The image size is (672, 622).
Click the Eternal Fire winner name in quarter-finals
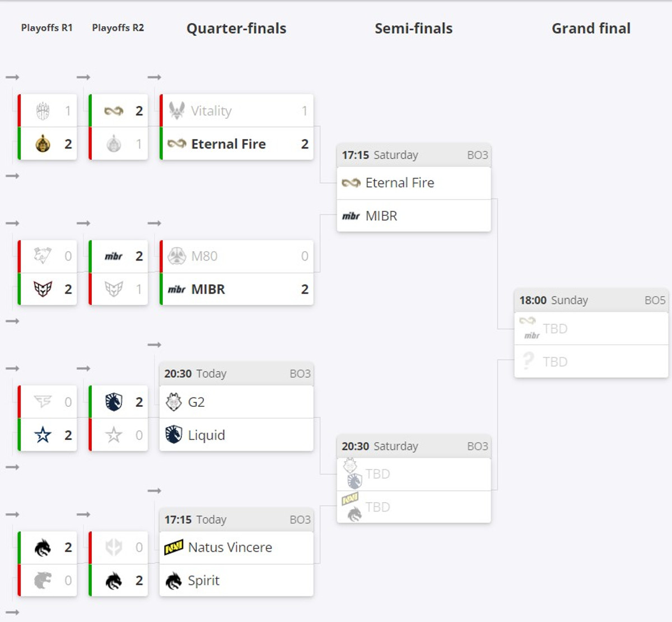click(x=228, y=144)
